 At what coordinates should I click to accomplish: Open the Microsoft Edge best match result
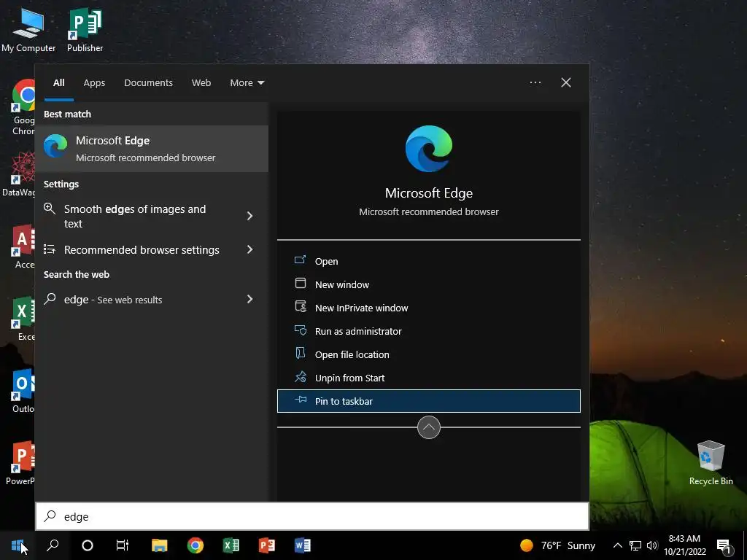point(152,149)
